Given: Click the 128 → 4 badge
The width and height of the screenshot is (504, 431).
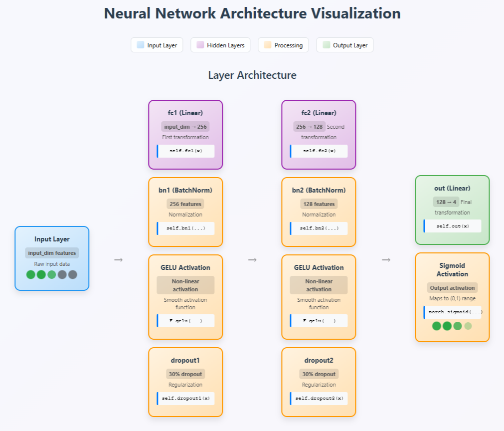Looking at the screenshot, I should [x=446, y=202].
